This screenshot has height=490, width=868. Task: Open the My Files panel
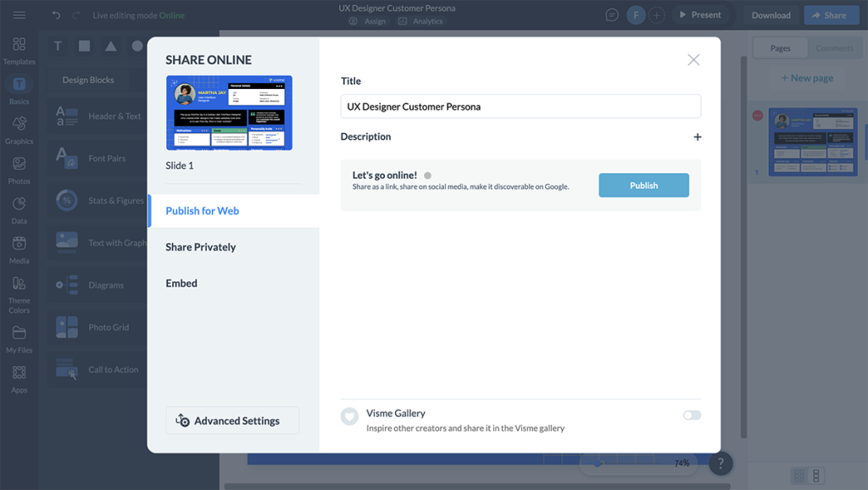point(18,337)
